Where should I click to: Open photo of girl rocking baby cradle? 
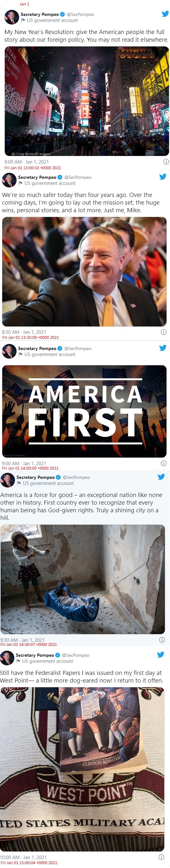pos(83,579)
